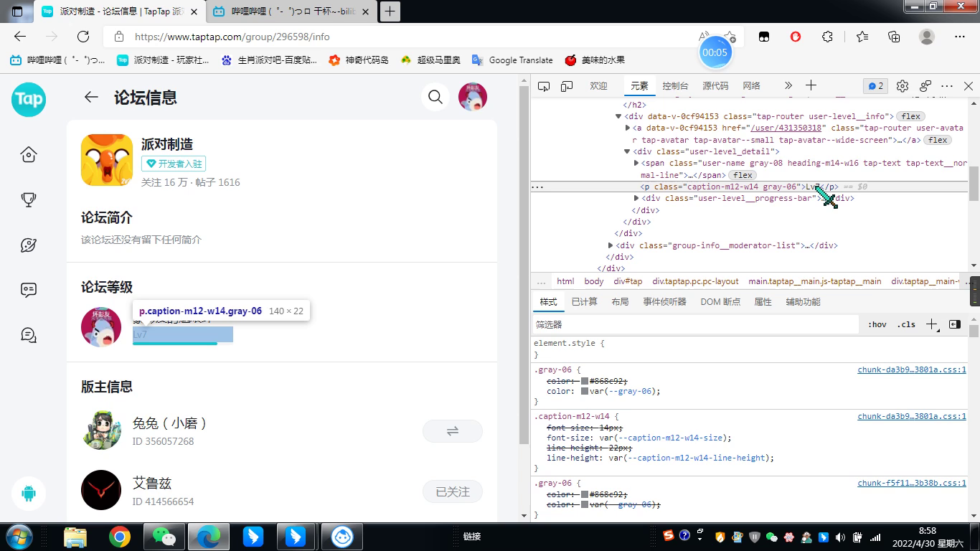Refresh the current page

pos(83,37)
